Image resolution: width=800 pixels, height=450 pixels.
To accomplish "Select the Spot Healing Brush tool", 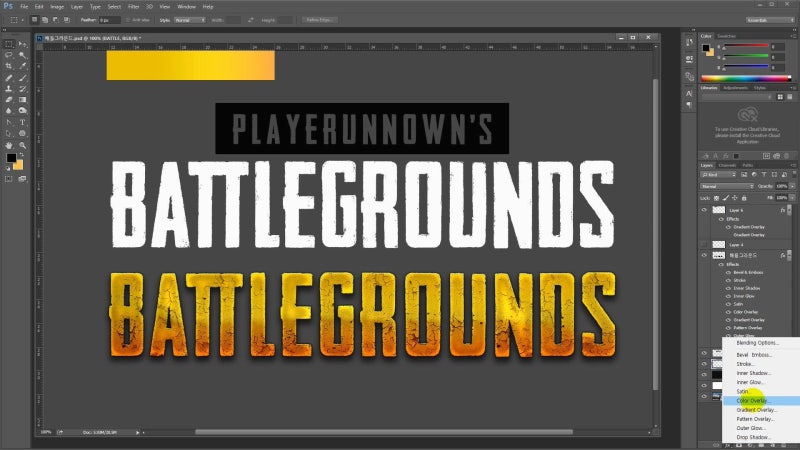I will pyautogui.click(x=9, y=78).
